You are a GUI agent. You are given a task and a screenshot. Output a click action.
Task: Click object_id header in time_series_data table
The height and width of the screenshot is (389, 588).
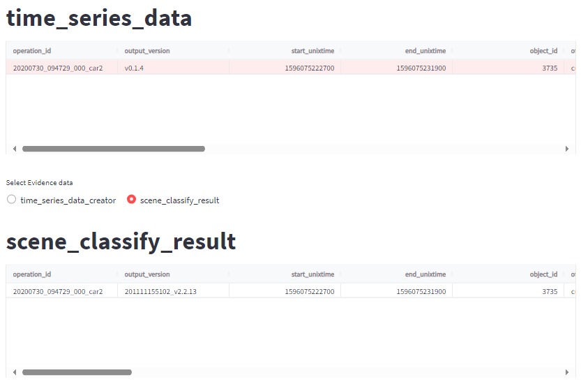pyautogui.click(x=543, y=51)
